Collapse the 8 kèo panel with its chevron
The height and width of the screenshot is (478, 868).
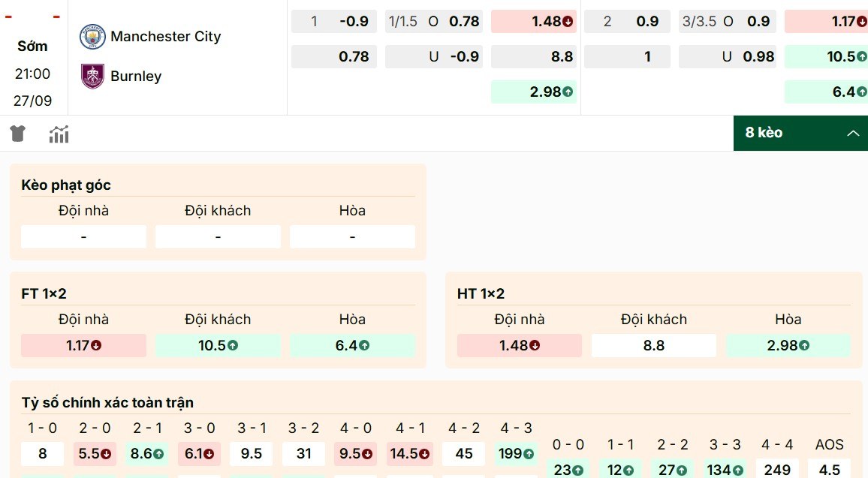click(853, 134)
